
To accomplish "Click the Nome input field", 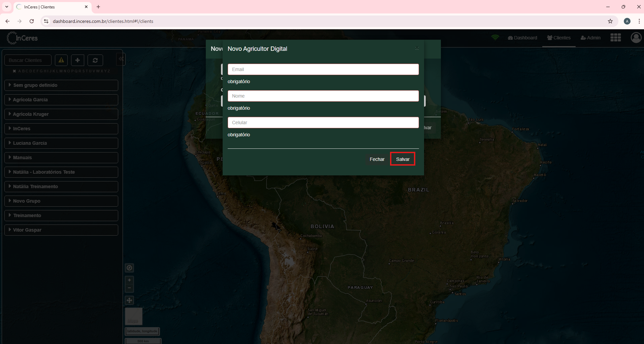I will 323,96.
